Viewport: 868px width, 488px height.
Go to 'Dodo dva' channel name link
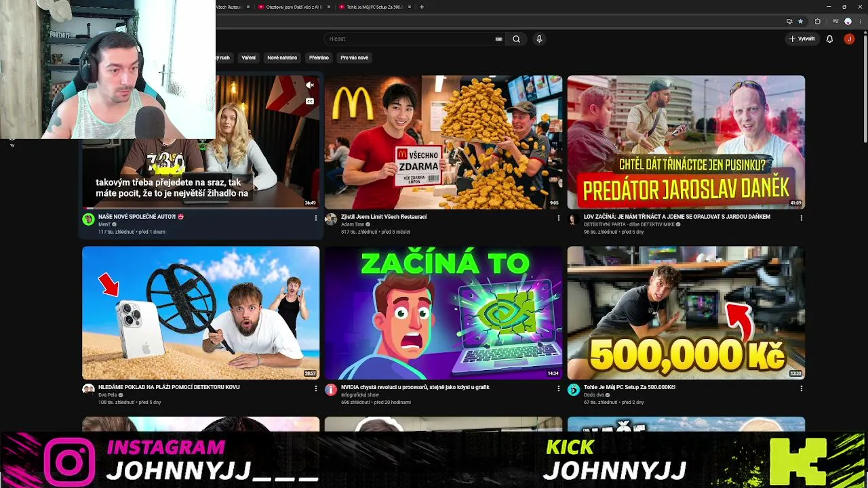[x=594, y=394]
